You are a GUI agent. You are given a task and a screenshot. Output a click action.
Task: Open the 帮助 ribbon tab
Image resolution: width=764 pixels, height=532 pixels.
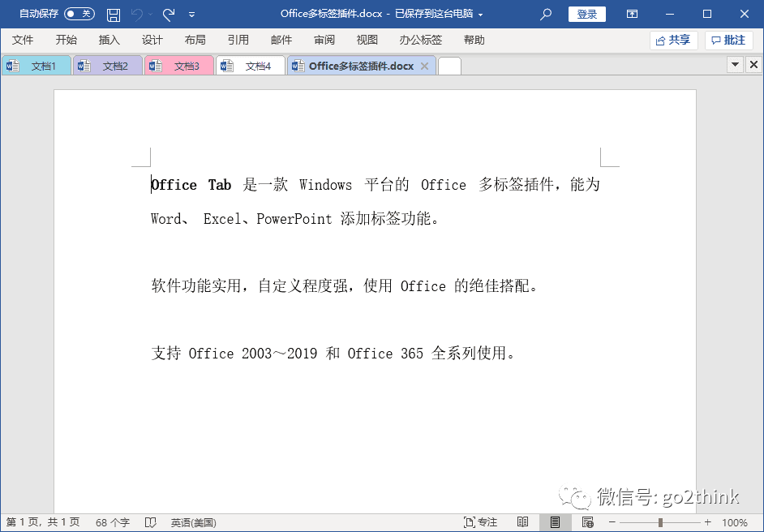click(474, 40)
